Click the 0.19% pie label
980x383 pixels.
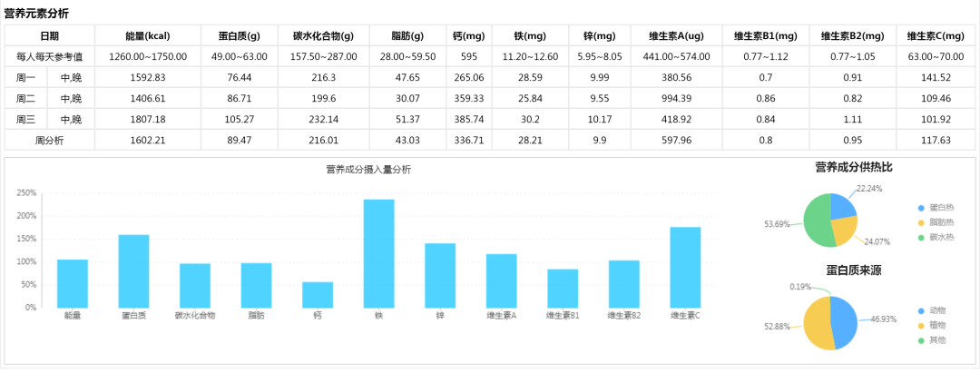[x=800, y=287]
